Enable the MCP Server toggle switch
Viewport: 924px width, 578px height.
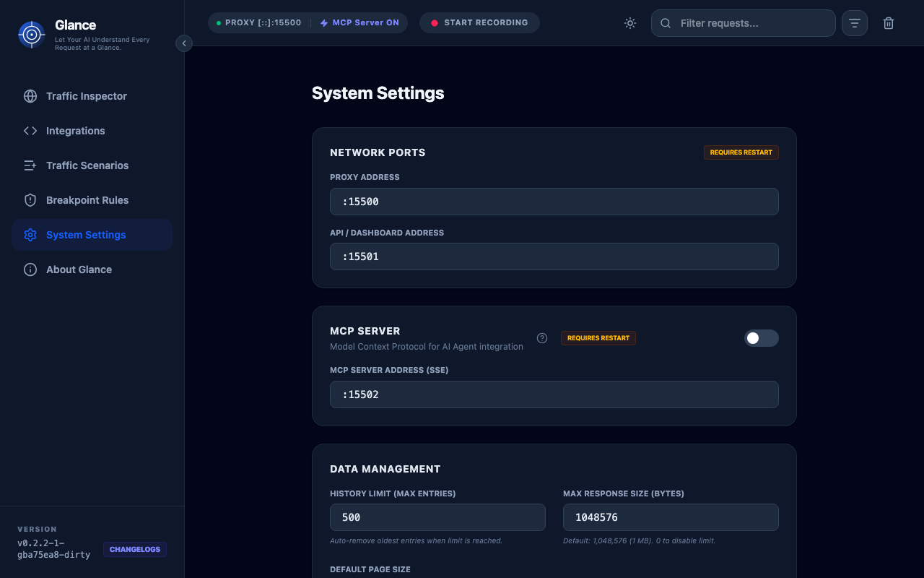pos(761,337)
